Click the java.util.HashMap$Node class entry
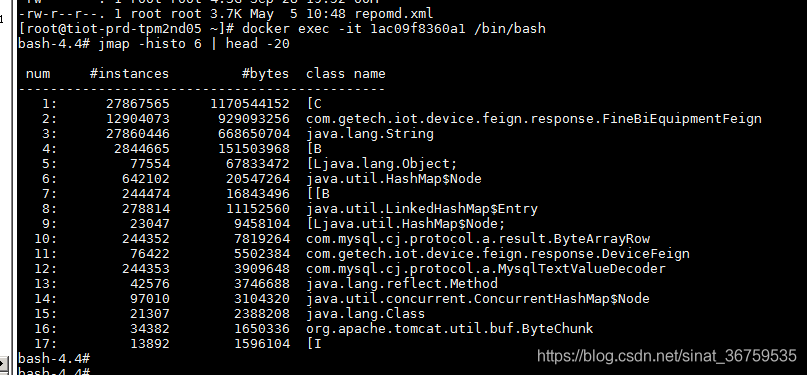Screen dimensions: 807x375 [394, 178]
